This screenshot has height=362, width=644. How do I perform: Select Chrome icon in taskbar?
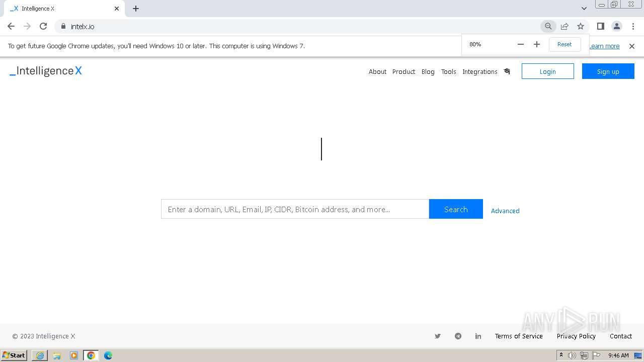pos(91,355)
